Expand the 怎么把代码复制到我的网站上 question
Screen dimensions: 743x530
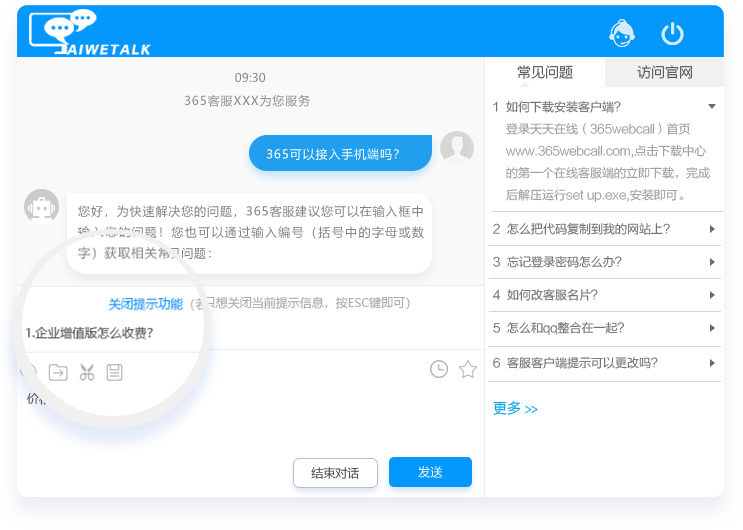point(711,229)
